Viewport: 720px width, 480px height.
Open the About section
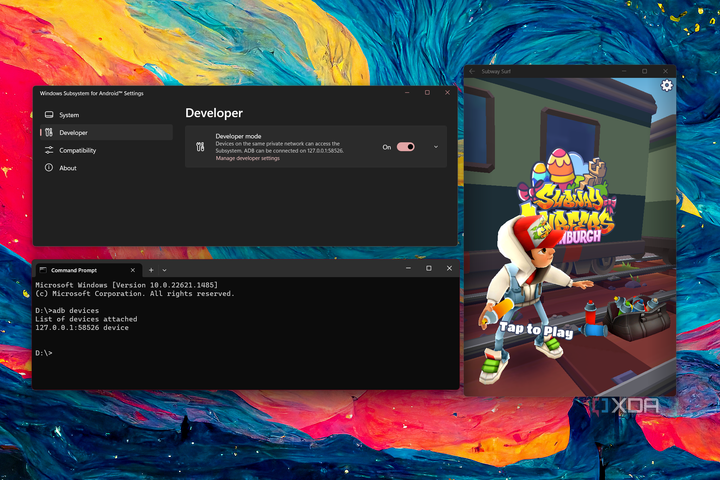pos(106,168)
